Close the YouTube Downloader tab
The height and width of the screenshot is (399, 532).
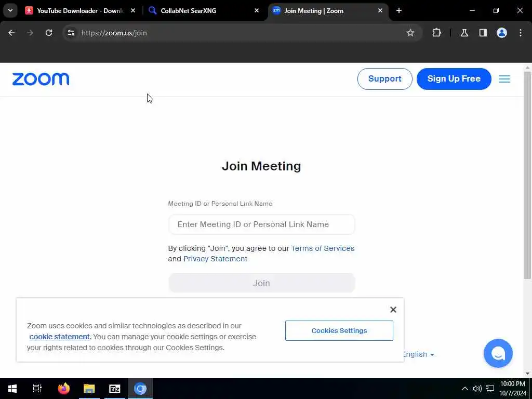(133, 10)
